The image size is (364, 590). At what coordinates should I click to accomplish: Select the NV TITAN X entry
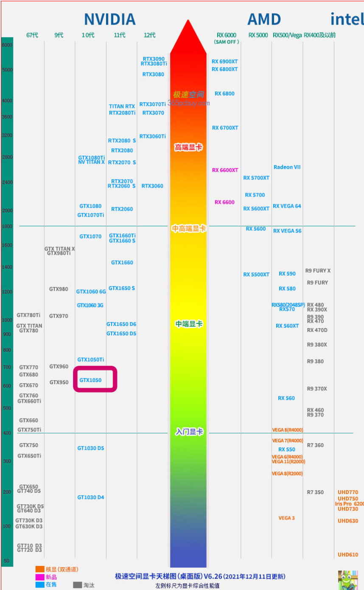[x=91, y=162]
